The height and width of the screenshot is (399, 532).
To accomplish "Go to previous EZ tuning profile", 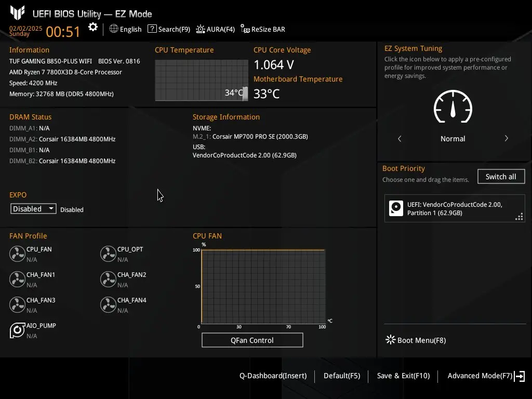I will (x=400, y=138).
